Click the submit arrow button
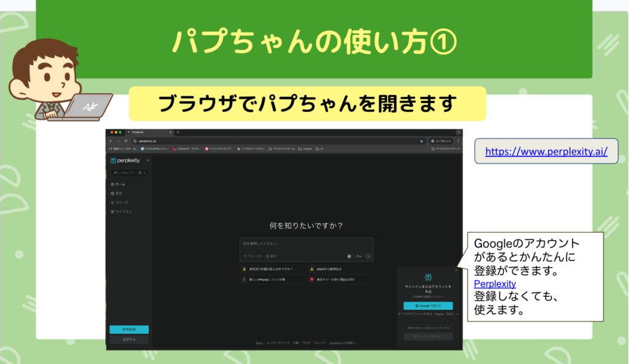The image size is (629, 364). pyautogui.click(x=369, y=256)
